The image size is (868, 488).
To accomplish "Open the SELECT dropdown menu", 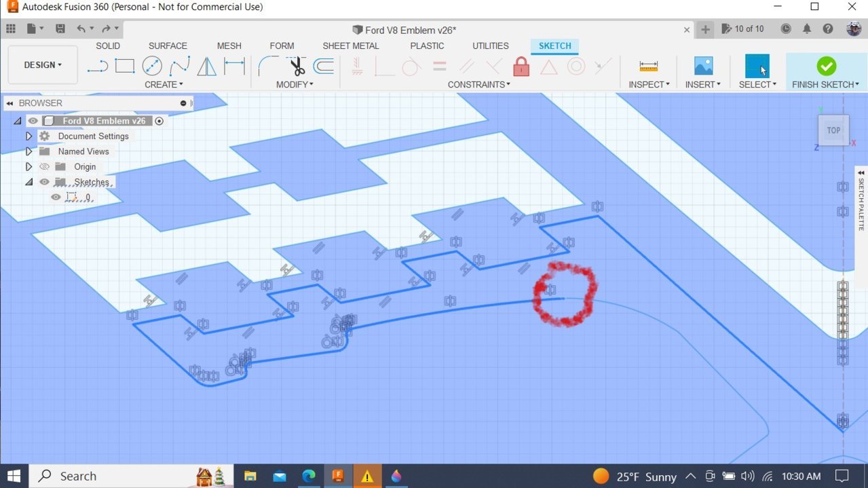I will (x=757, y=85).
